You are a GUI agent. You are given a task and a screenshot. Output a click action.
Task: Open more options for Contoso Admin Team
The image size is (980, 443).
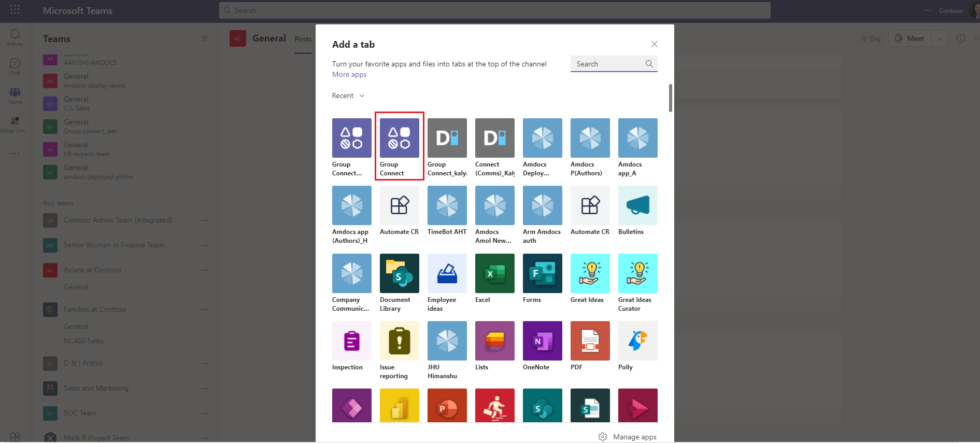pos(205,220)
